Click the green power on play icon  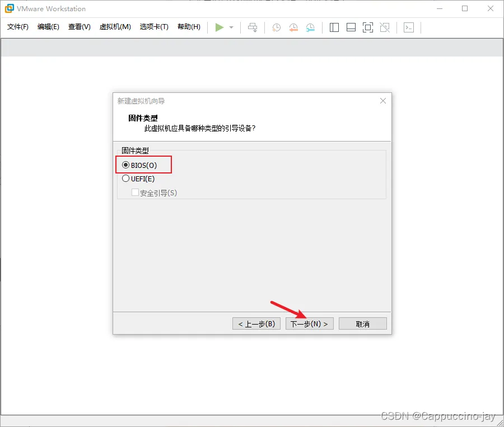[x=219, y=27]
